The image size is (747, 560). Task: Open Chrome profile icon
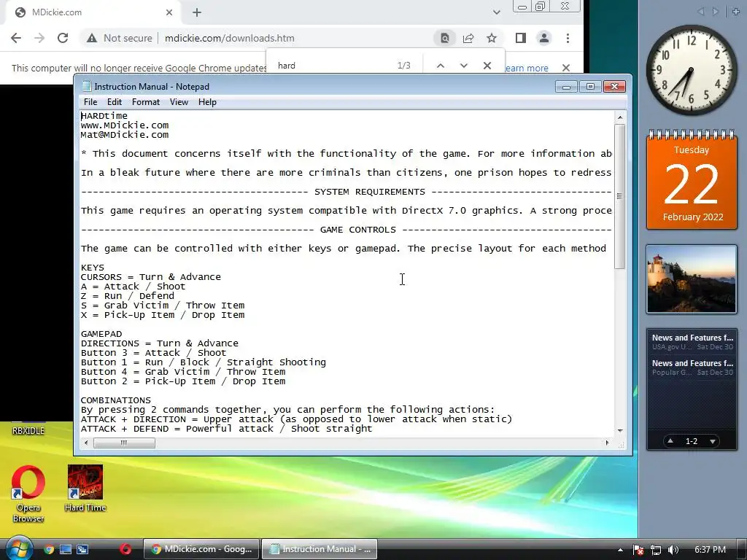click(x=544, y=38)
